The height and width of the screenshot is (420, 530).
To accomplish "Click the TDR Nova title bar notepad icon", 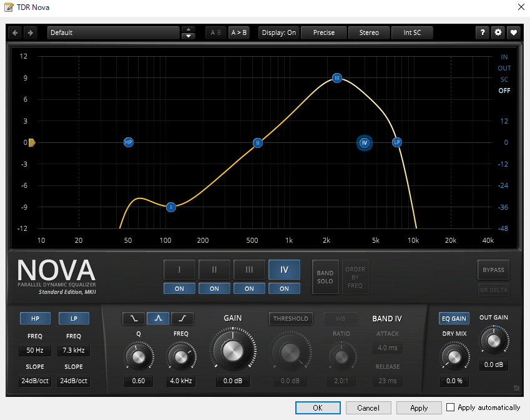I will [9, 7].
